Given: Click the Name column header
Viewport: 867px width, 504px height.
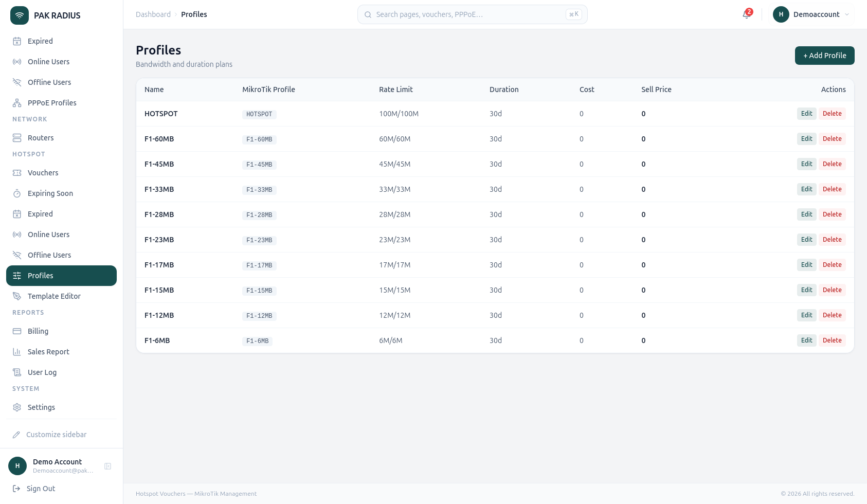Looking at the screenshot, I should coord(154,89).
